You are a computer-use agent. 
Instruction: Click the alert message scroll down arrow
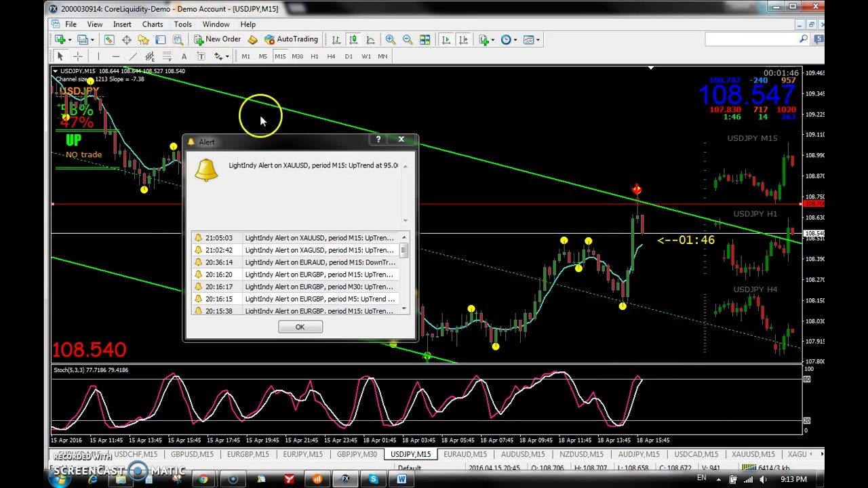point(406,220)
